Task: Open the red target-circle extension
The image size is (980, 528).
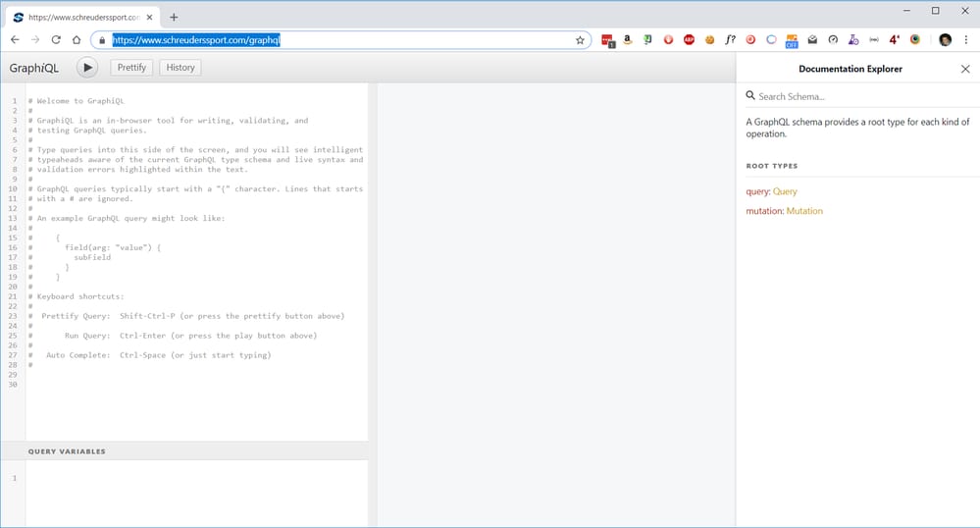Action: point(750,40)
